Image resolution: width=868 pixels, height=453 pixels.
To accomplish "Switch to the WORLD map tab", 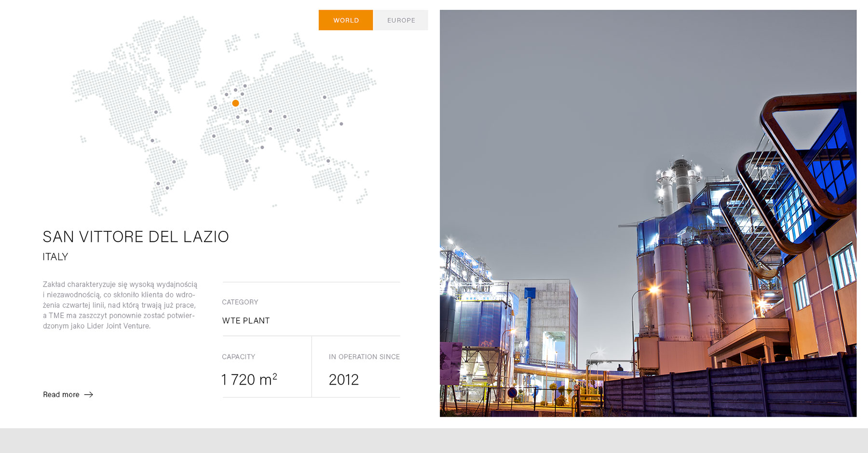I will point(346,20).
